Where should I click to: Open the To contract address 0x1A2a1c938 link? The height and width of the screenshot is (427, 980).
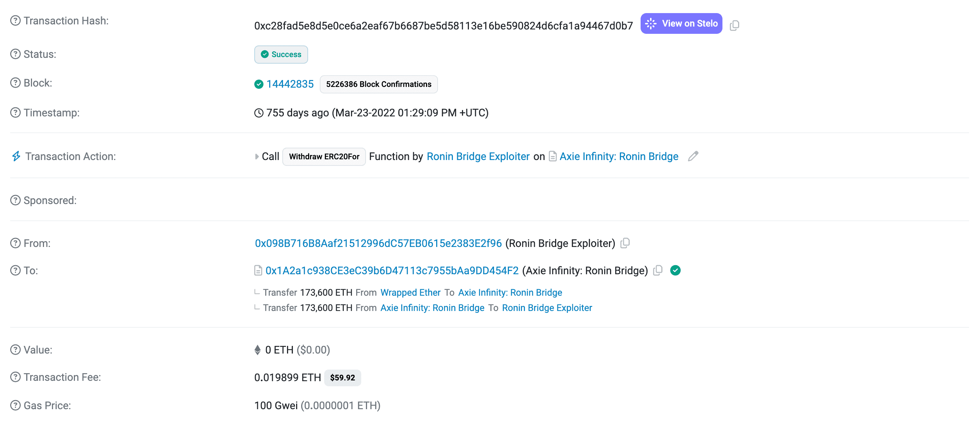(x=391, y=271)
